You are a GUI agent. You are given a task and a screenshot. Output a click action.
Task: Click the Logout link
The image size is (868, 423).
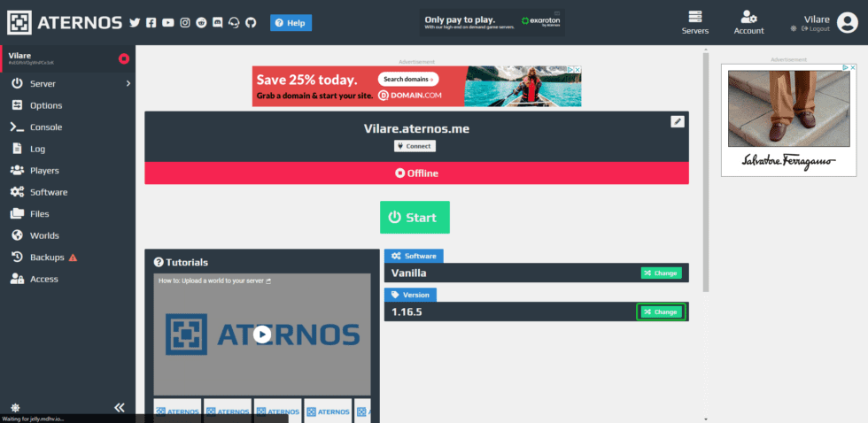click(x=816, y=28)
